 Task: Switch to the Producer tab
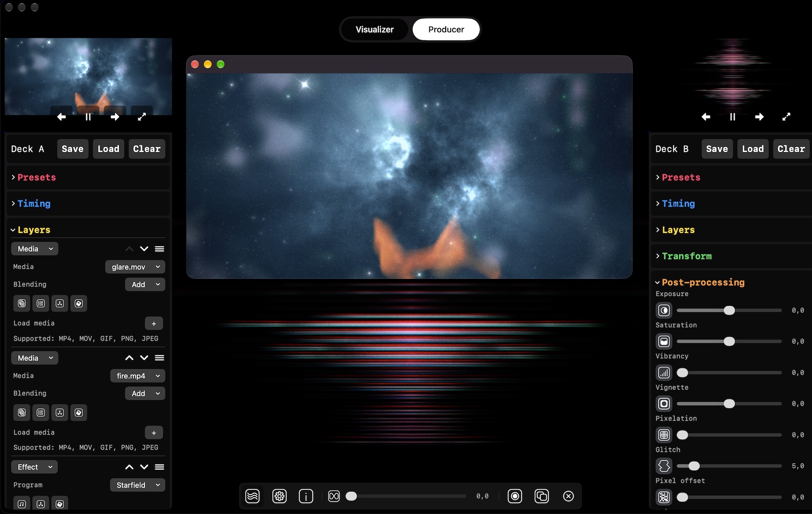coord(446,29)
